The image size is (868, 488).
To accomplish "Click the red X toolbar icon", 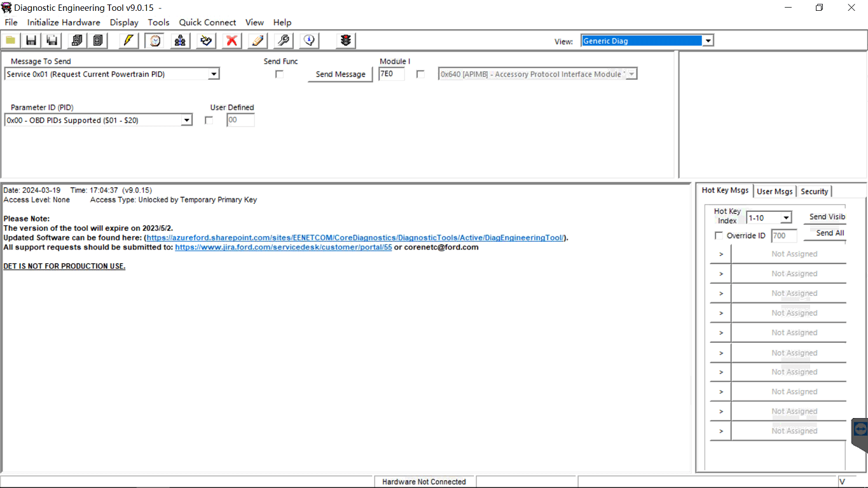I will [232, 41].
